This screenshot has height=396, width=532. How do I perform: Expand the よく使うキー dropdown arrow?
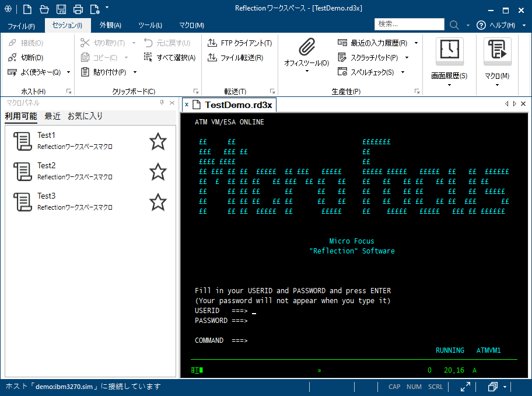tap(68, 72)
